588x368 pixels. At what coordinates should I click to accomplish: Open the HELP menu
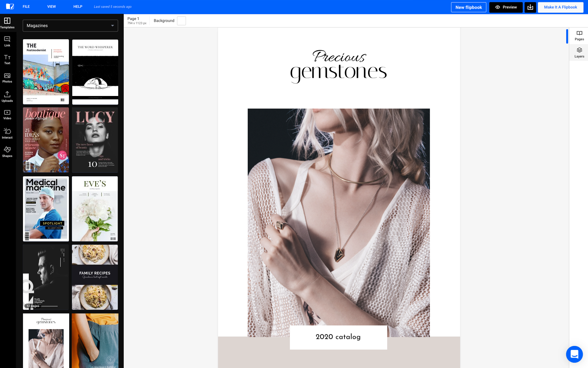pyautogui.click(x=78, y=7)
